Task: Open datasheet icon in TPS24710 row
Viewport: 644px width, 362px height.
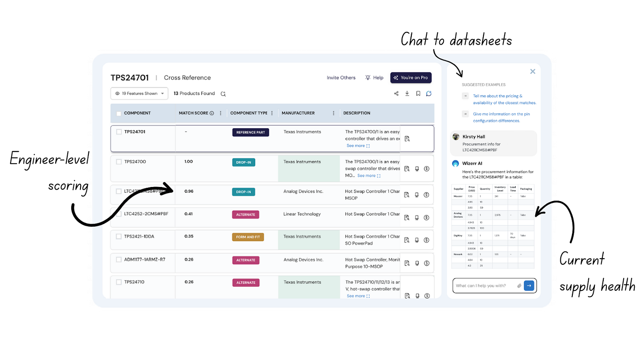Action: 407,296
